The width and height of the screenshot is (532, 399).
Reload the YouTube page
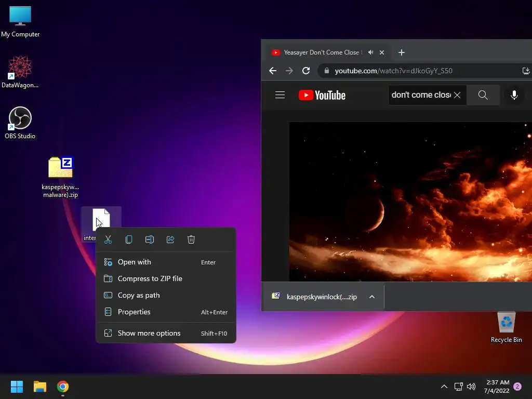point(306,71)
